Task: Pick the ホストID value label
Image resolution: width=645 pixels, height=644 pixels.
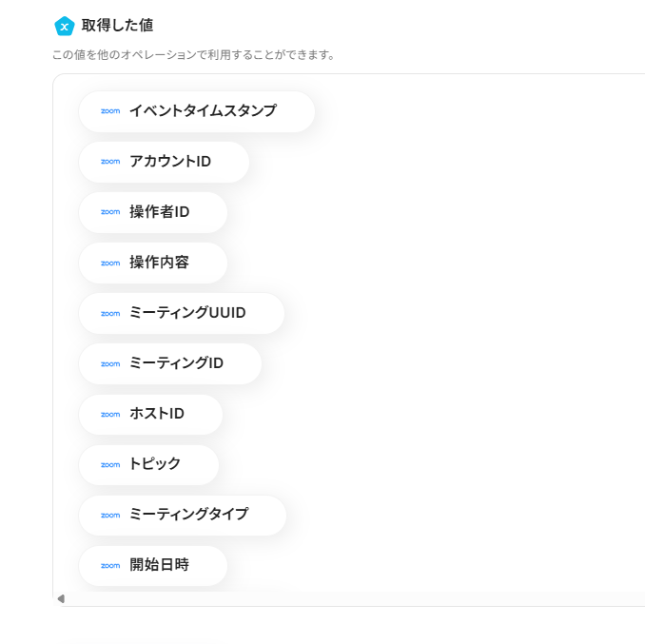Action: pos(157,414)
